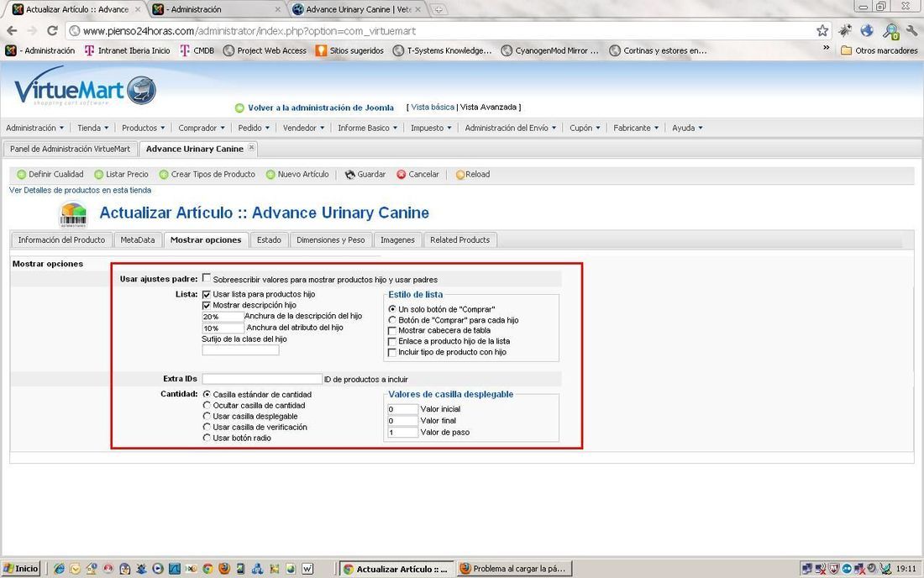Open the Administración del Envío dropdown
This screenshot has width=924, height=578.
(x=511, y=128)
